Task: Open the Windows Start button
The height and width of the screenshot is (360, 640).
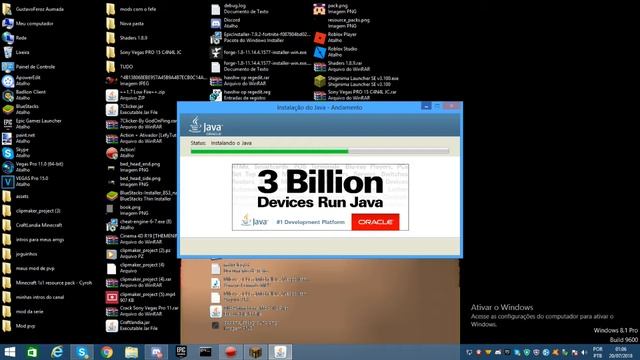Action: coord(9,352)
